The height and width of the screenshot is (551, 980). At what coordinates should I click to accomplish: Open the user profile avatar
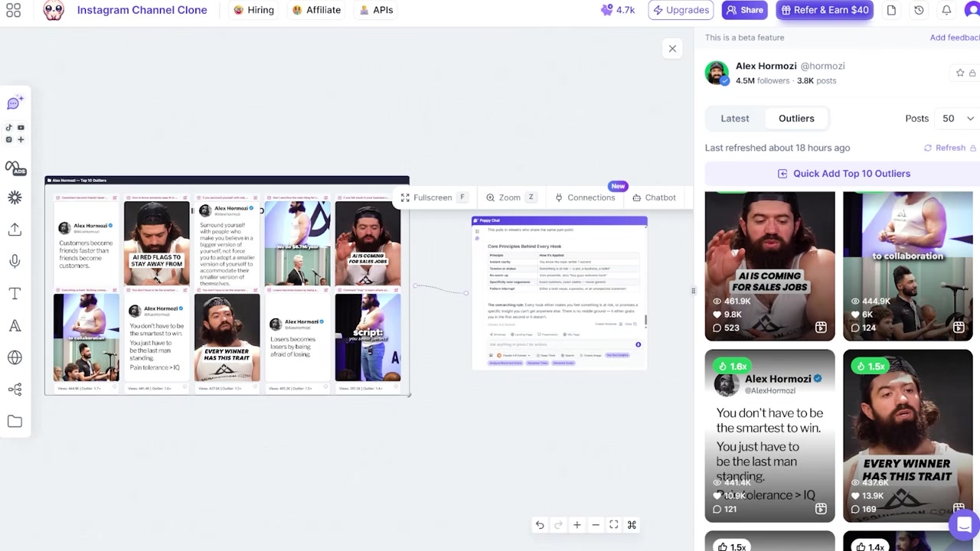[x=972, y=11]
